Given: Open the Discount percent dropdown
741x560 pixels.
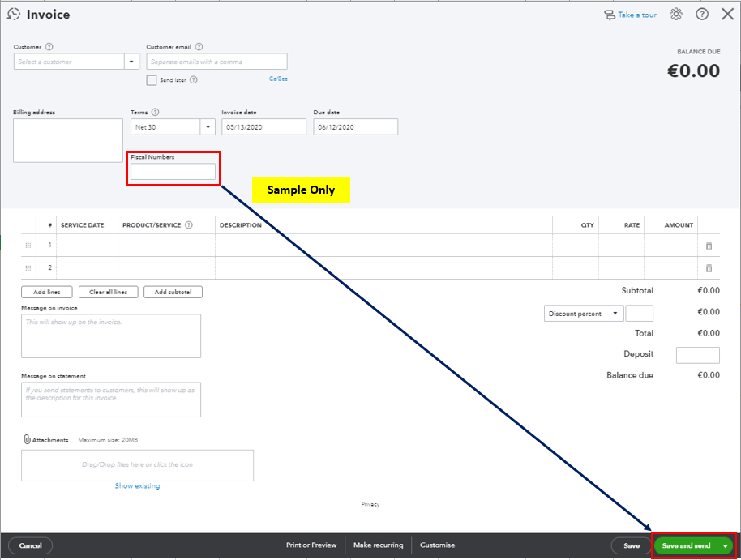Looking at the screenshot, I should tap(584, 314).
